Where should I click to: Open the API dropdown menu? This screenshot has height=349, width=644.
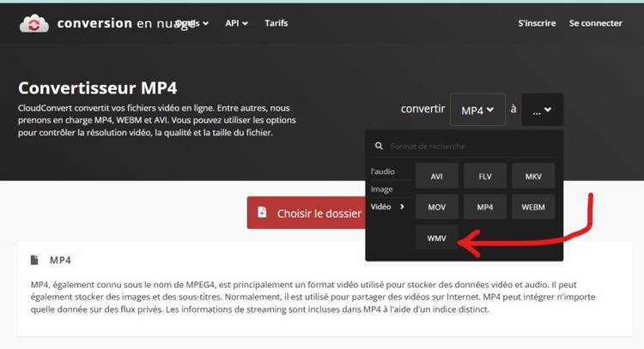(x=236, y=23)
